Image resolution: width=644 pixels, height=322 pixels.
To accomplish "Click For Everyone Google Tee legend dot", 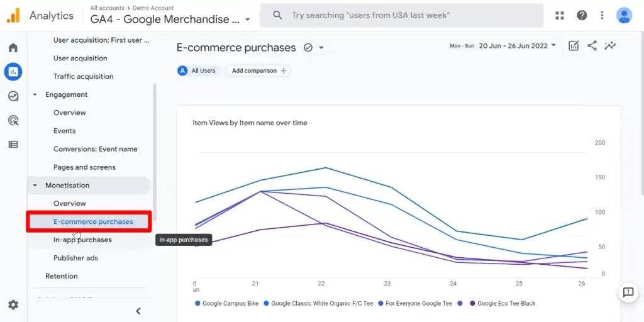I will [380, 303].
